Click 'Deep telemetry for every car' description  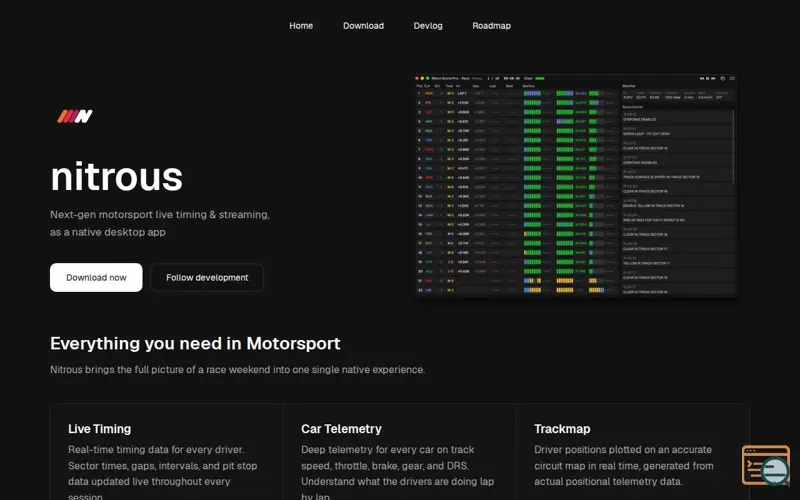coord(397,473)
